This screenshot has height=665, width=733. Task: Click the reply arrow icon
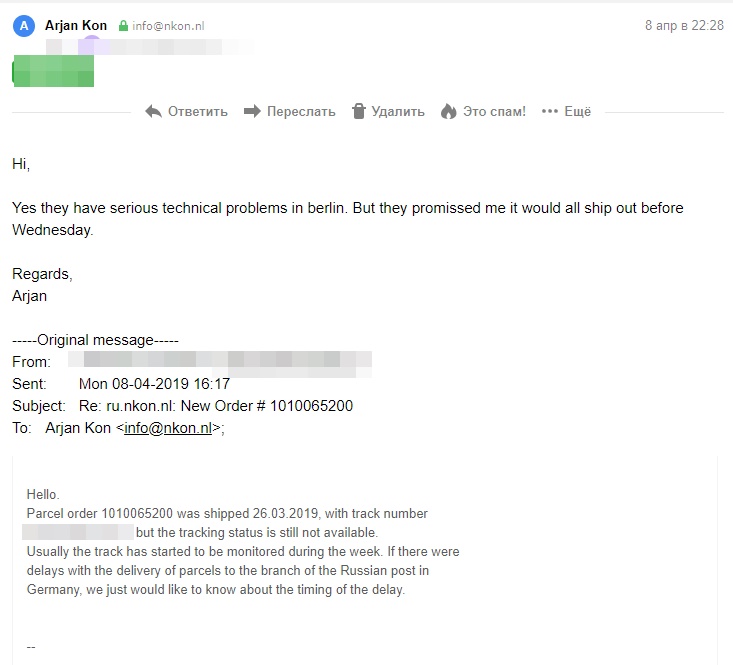coord(153,112)
